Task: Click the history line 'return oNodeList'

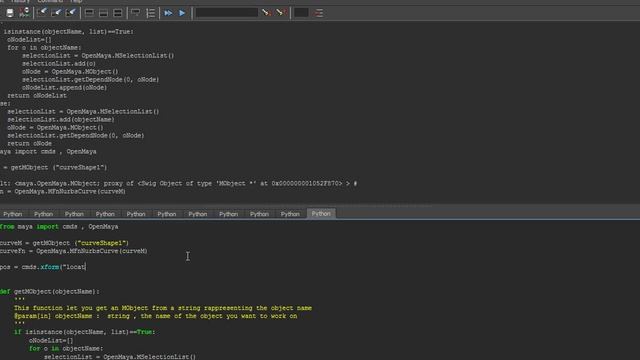Action: click(x=37, y=96)
